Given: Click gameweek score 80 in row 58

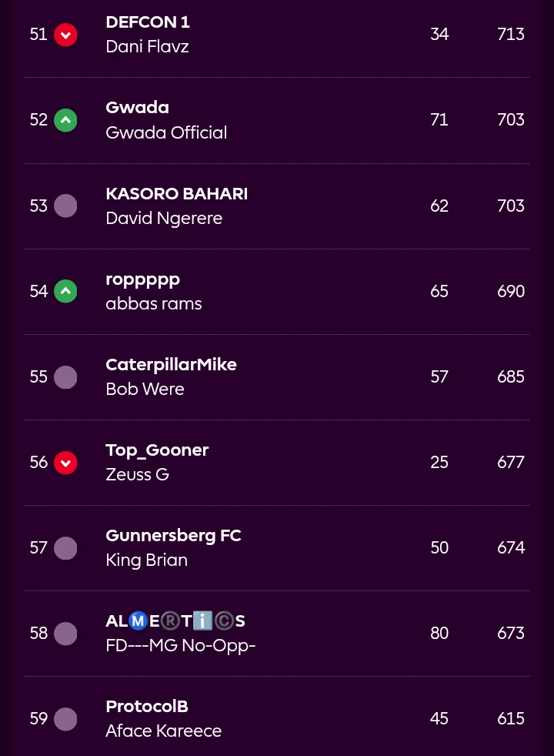Looking at the screenshot, I should (x=439, y=633).
